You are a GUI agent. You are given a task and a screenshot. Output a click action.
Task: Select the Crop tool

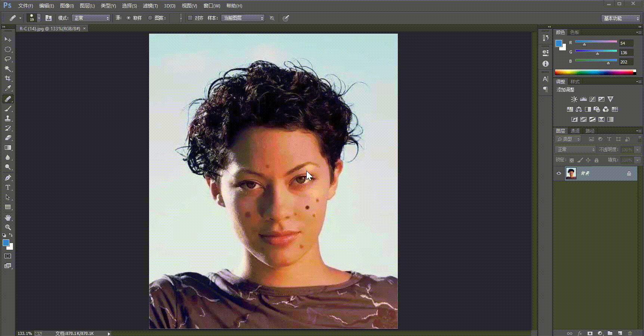(7, 78)
